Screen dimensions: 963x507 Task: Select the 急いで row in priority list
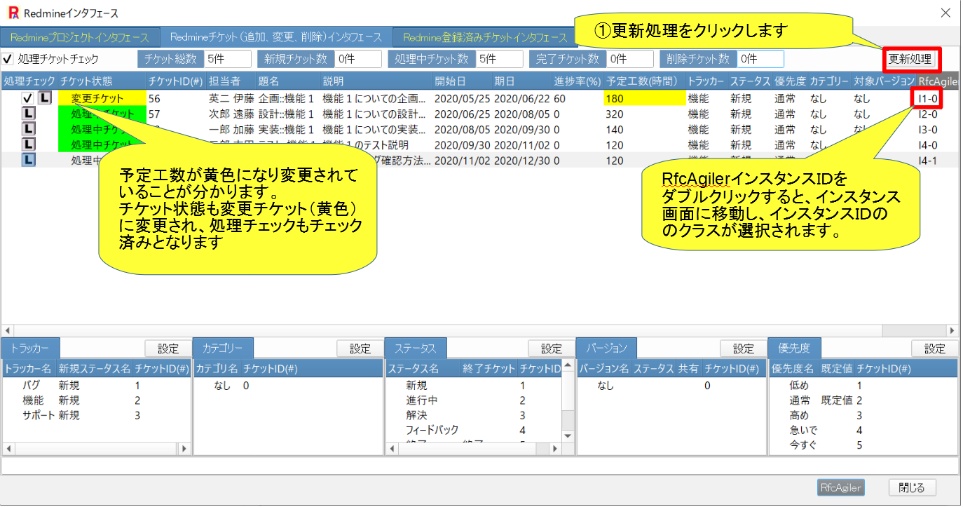864,430
